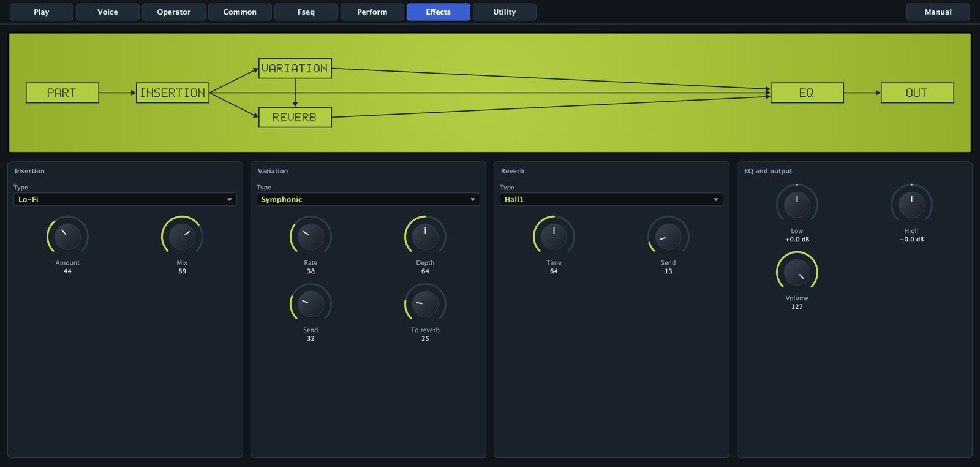Switch to the Perform tab
The image size is (980, 467).
pyautogui.click(x=372, y=12)
